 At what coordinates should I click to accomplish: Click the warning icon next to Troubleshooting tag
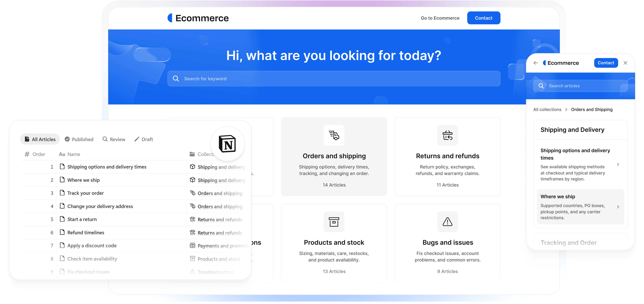[193, 272]
